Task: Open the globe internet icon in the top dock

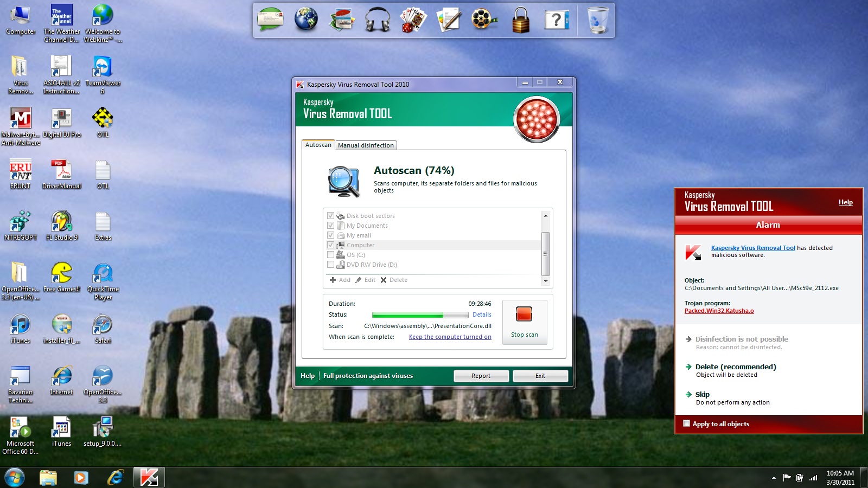Action: coord(306,20)
